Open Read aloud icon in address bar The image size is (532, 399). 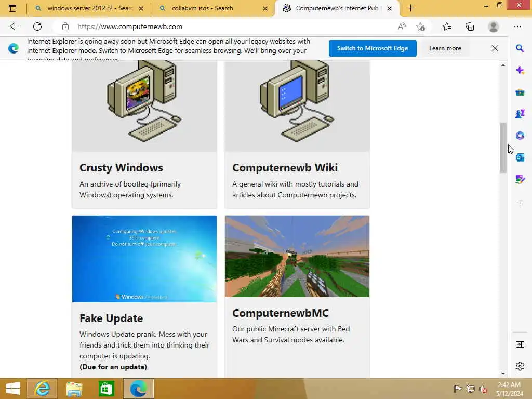click(402, 26)
